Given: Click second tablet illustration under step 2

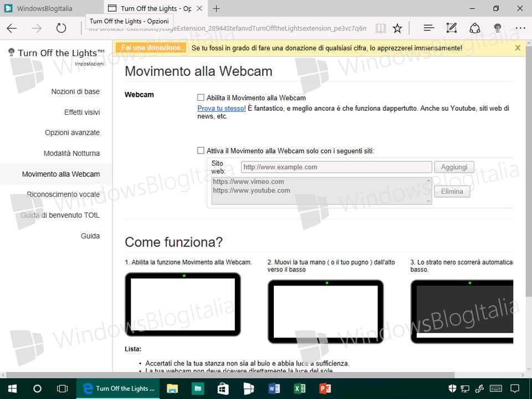Looking at the screenshot, I should click(x=326, y=312).
